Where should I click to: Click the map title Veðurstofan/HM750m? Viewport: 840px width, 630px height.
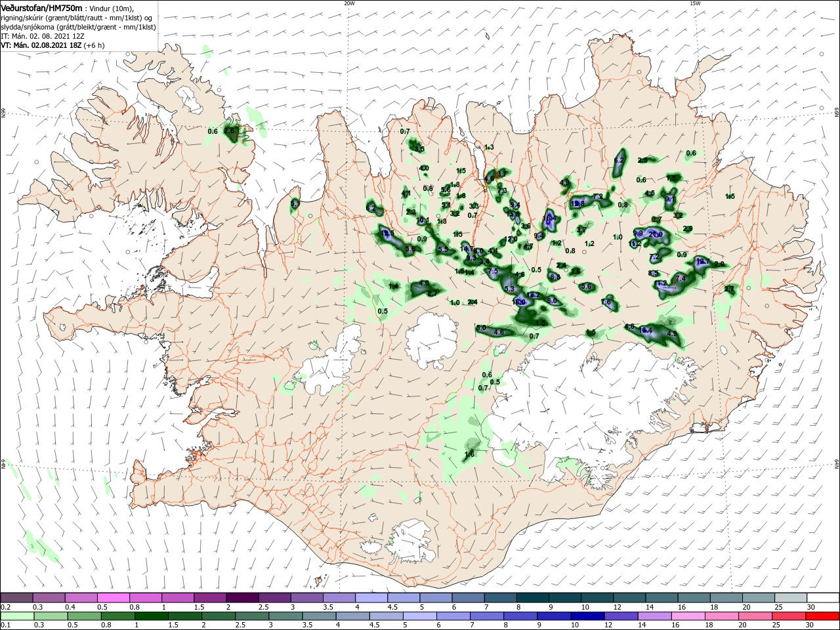pos(41,7)
